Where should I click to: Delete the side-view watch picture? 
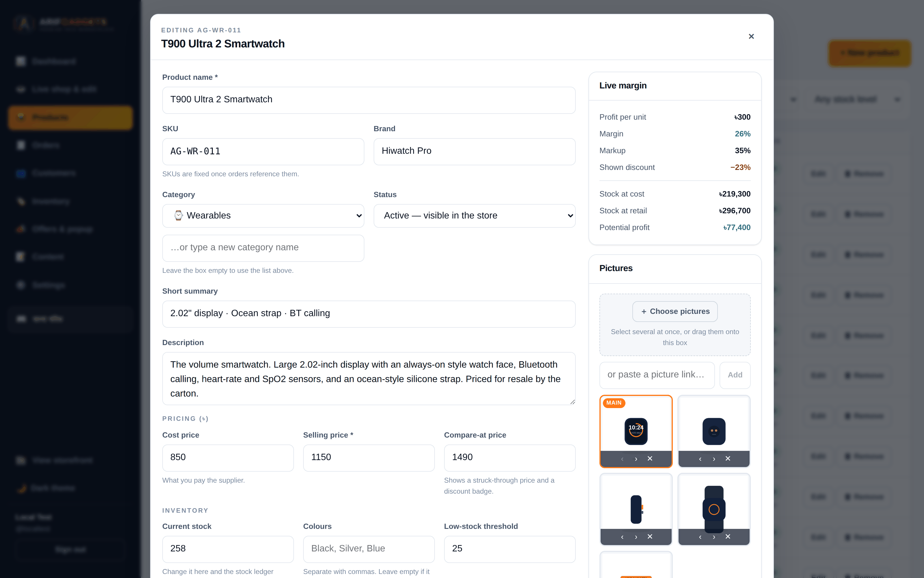[x=650, y=537]
